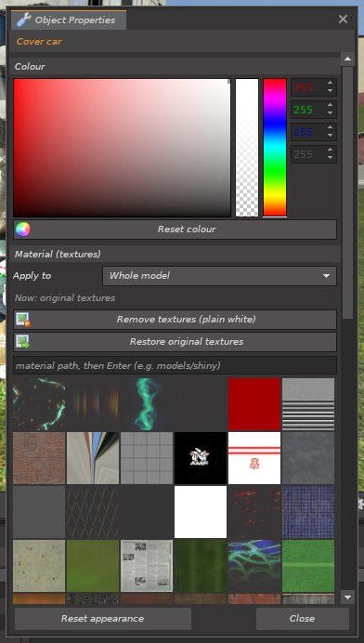The width and height of the screenshot is (364, 643).
Task: Increase the red value with up arrow
Action: coord(330,84)
